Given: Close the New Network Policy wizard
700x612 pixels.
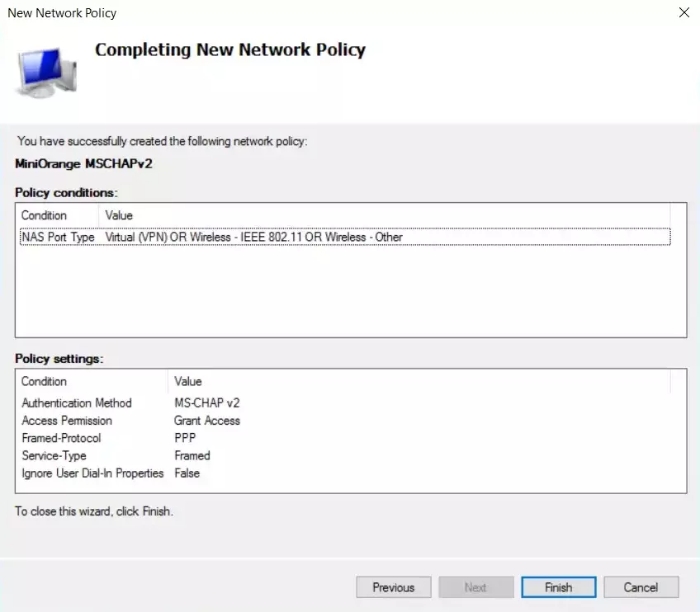Looking at the screenshot, I should click(x=683, y=12).
